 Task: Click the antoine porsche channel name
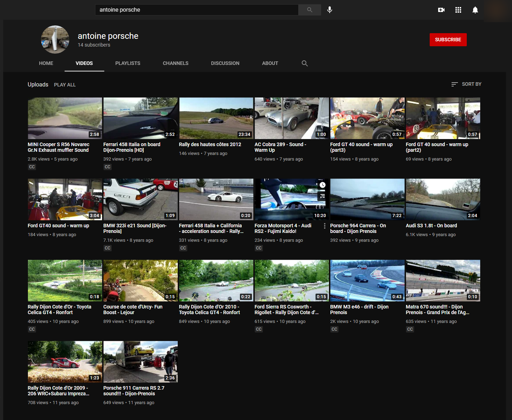[x=108, y=36]
